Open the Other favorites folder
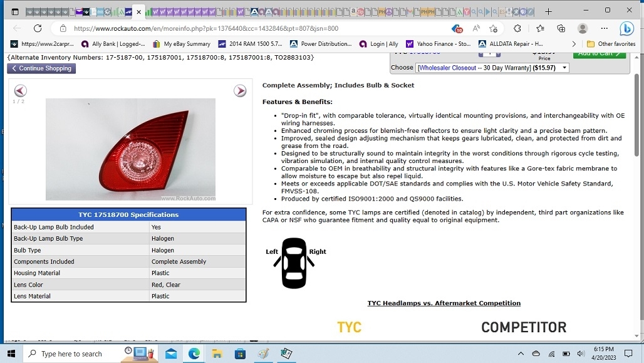The image size is (644, 363). tap(611, 44)
